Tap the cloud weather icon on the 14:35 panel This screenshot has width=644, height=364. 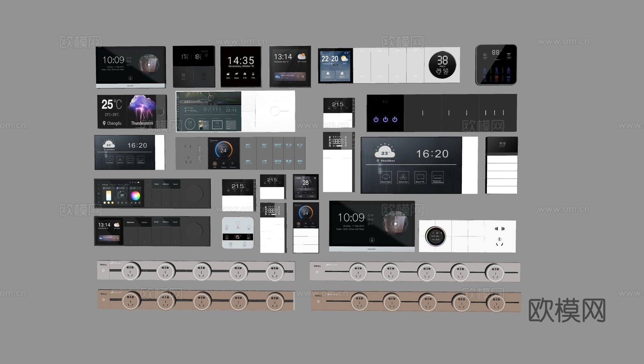coord(228,74)
